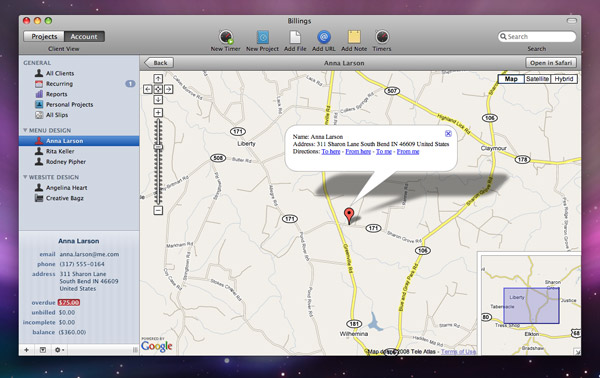Select the Anna Larson client row

[79, 141]
